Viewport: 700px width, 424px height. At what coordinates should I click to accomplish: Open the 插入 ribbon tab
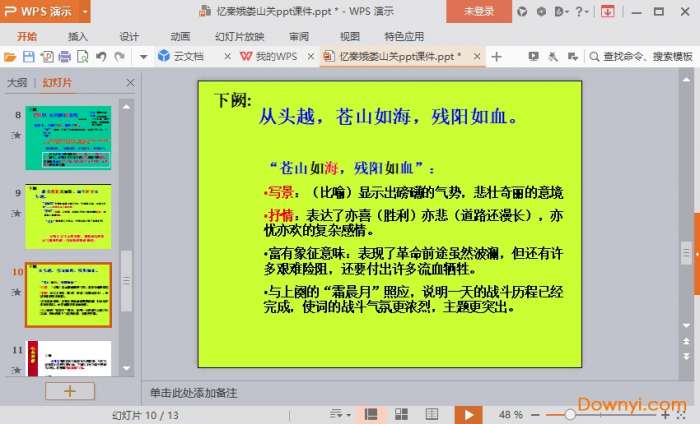point(78,36)
